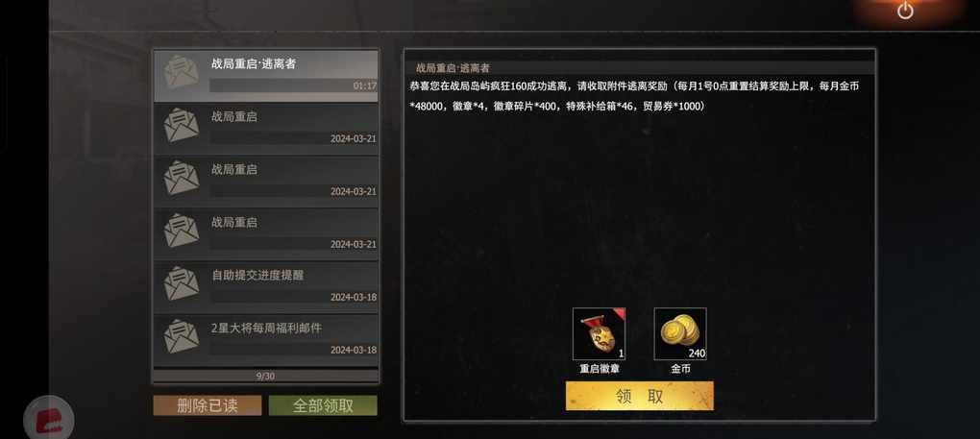The image size is (980, 439).
Task: Click envelope icon of 自助提交进度提醒 mail
Action: click(x=182, y=283)
